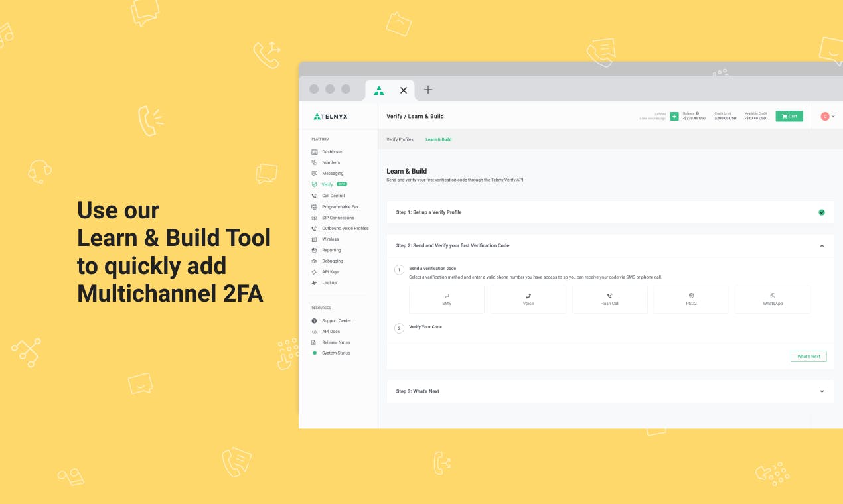Open the API Keys icon
The image size is (843, 504).
point(315,272)
